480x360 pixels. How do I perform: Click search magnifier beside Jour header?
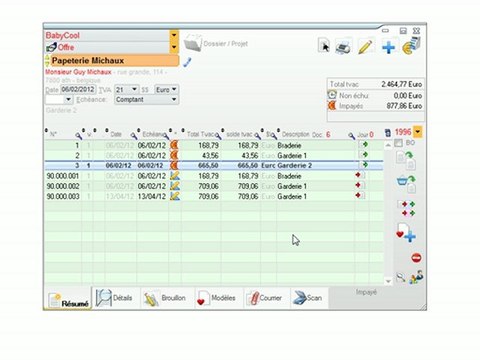(x=351, y=136)
